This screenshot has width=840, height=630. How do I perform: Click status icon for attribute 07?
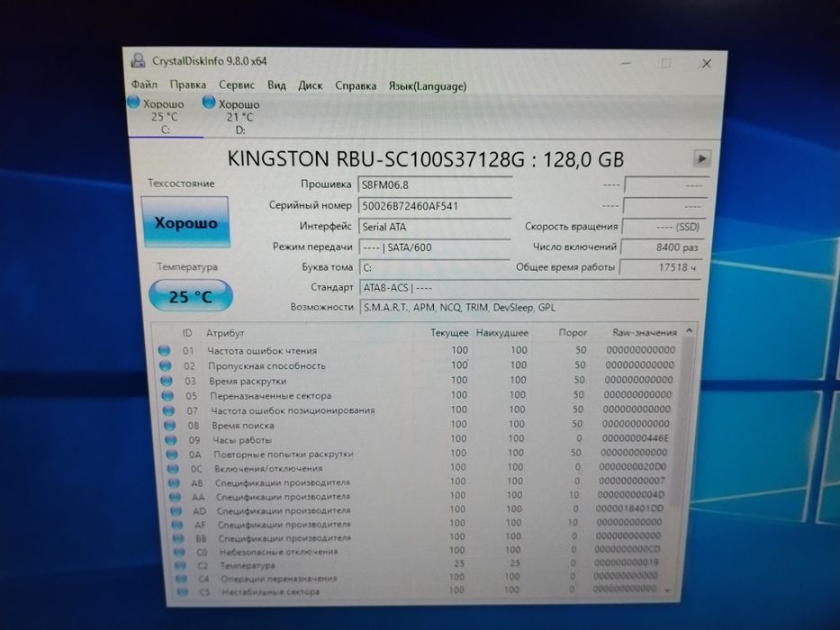[168, 410]
